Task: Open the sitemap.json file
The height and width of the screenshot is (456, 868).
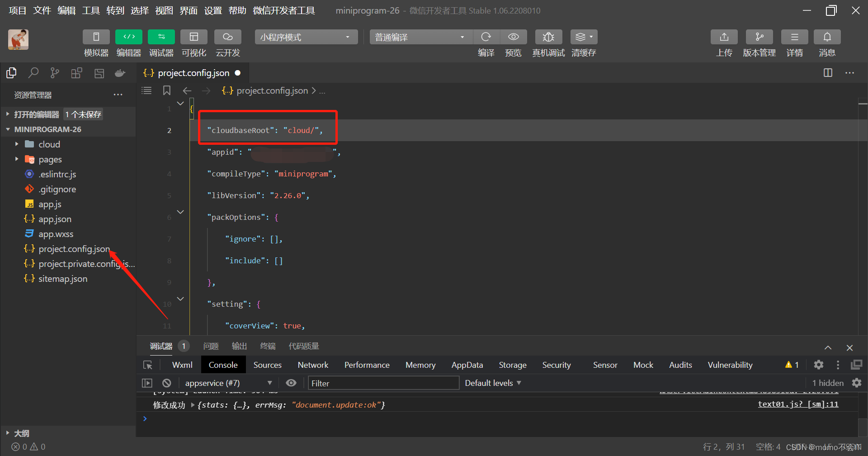Action: [x=63, y=279]
